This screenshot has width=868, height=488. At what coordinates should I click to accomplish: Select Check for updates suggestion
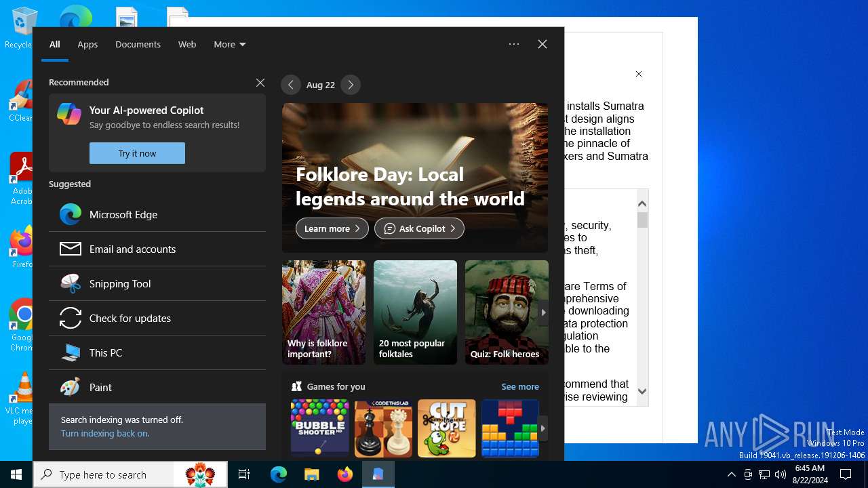tap(157, 318)
